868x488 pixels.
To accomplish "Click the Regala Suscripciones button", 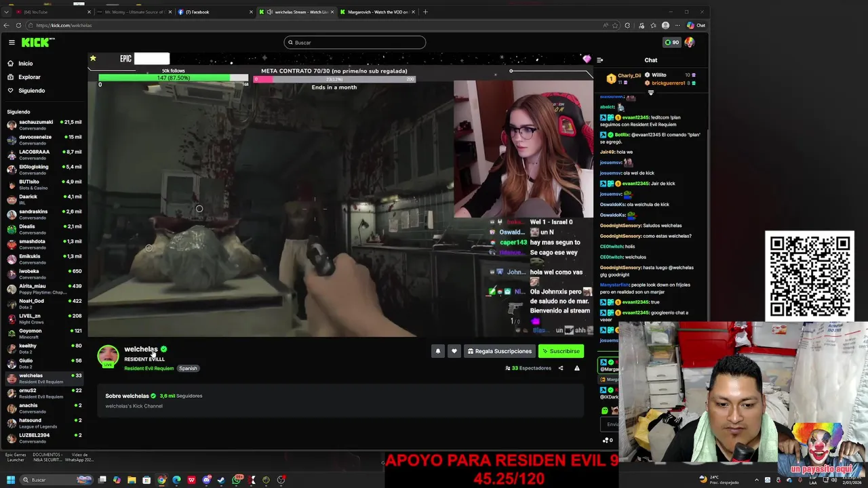I will point(499,351).
